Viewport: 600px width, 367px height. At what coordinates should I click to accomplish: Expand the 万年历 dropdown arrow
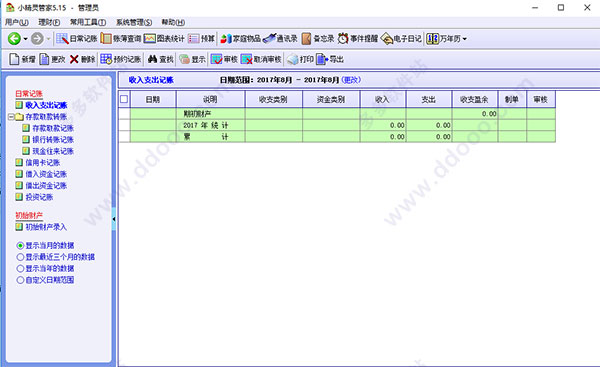(x=465, y=39)
